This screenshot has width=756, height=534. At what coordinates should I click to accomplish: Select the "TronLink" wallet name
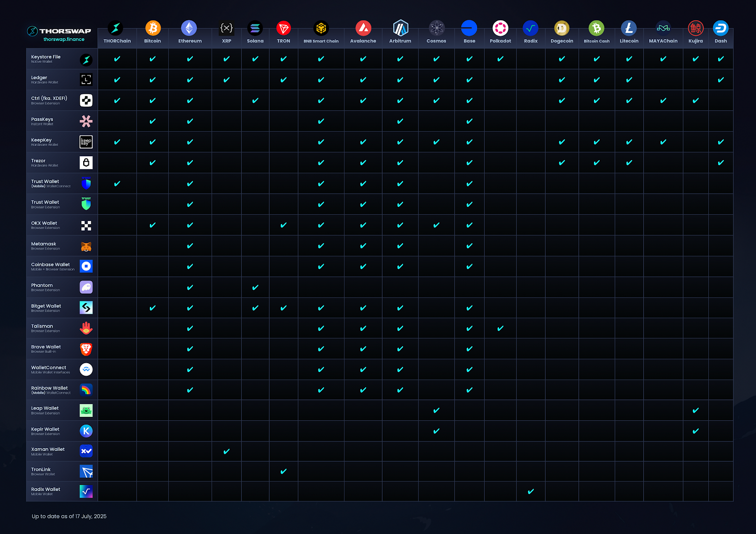click(41, 469)
